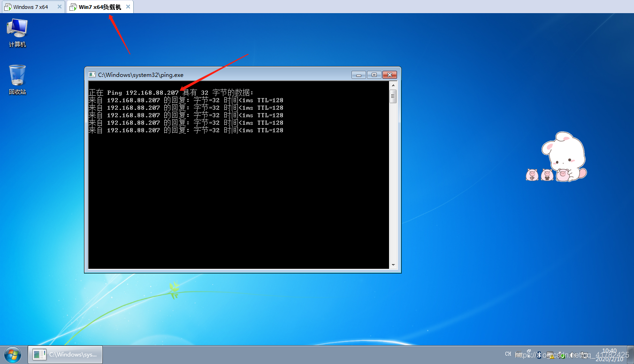This screenshot has height=364, width=634.
Task: Open the VMware Tools warning tray icon
Action: (x=550, y=355)
